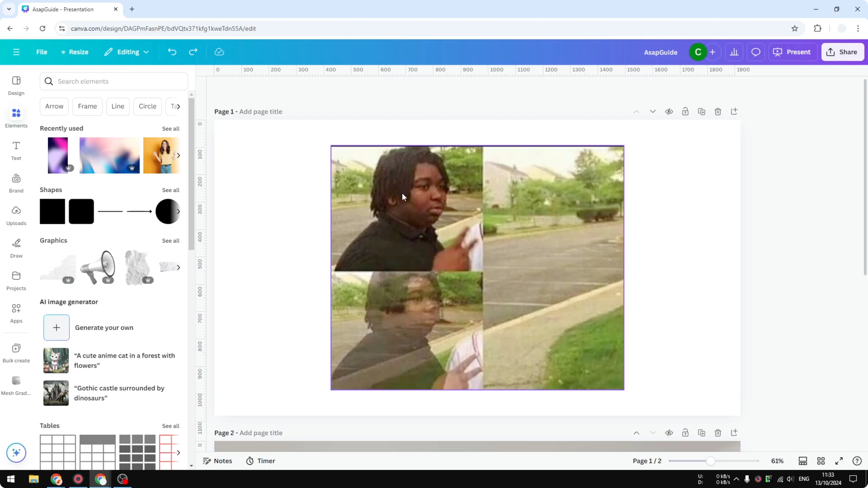Delete Page 1 with trash icon
This screenshot has width=868, height=488.
[x=718, y=112]
